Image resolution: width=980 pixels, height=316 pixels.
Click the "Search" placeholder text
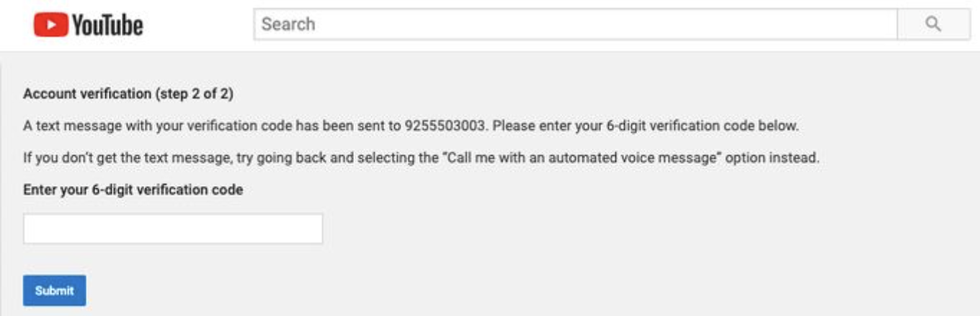point(288,25)
